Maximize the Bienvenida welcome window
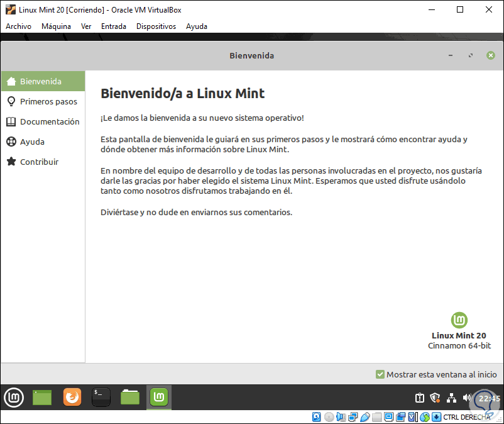This screenshot has height=424, width=504. tap(471, 55)
